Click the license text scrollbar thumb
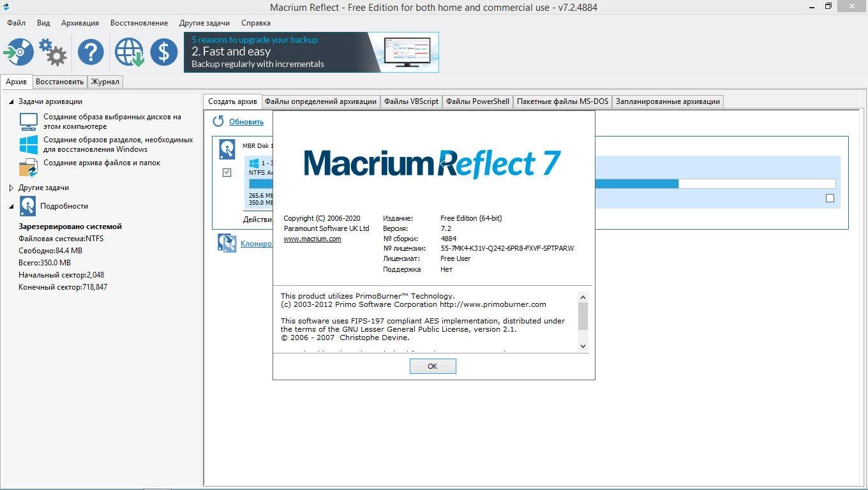868x490 pixels. tap(583, 316)
